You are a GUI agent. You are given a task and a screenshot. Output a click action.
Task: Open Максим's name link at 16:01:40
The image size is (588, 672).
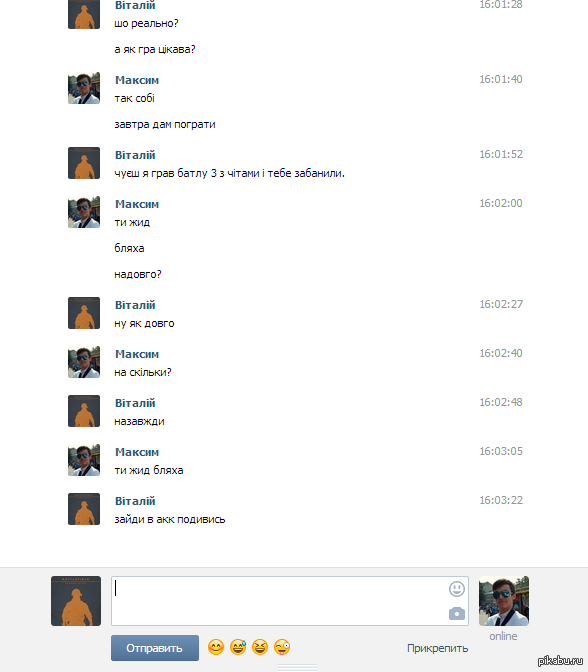coord(137,80)
